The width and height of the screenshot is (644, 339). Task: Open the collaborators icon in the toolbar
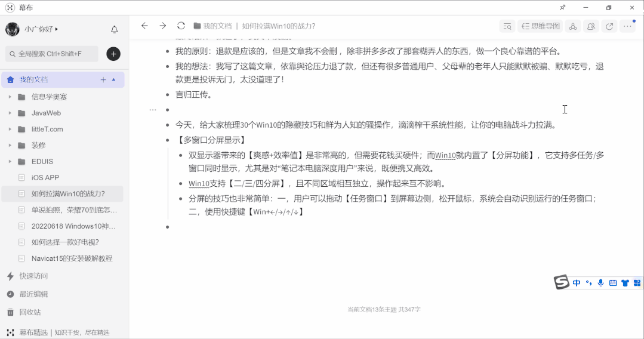591,26
